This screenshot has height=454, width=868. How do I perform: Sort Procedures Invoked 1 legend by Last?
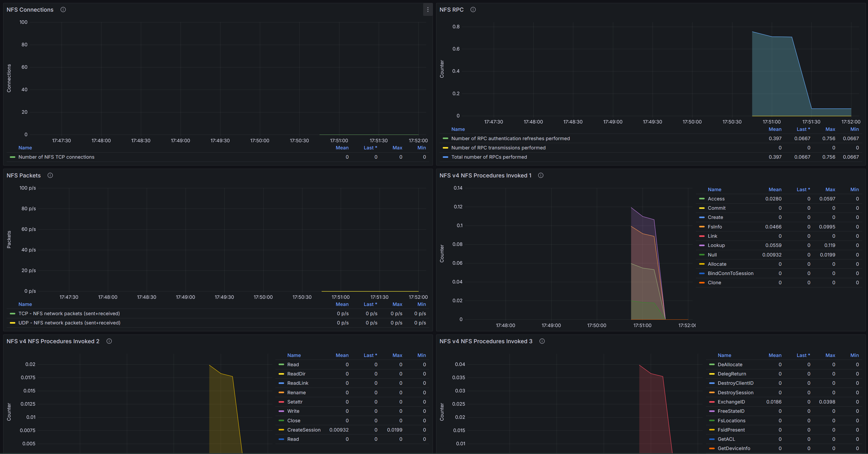point(803,189)
